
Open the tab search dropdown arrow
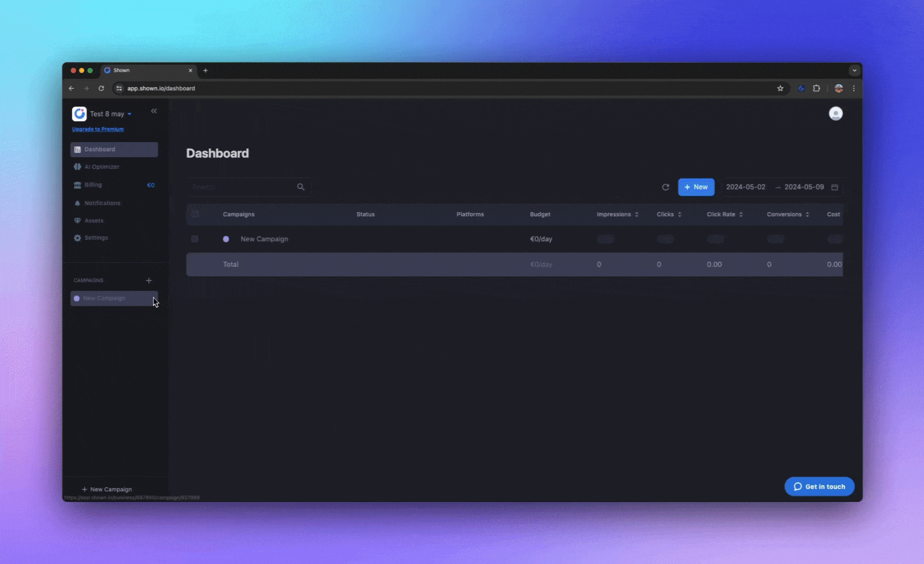tap(855, 70)
